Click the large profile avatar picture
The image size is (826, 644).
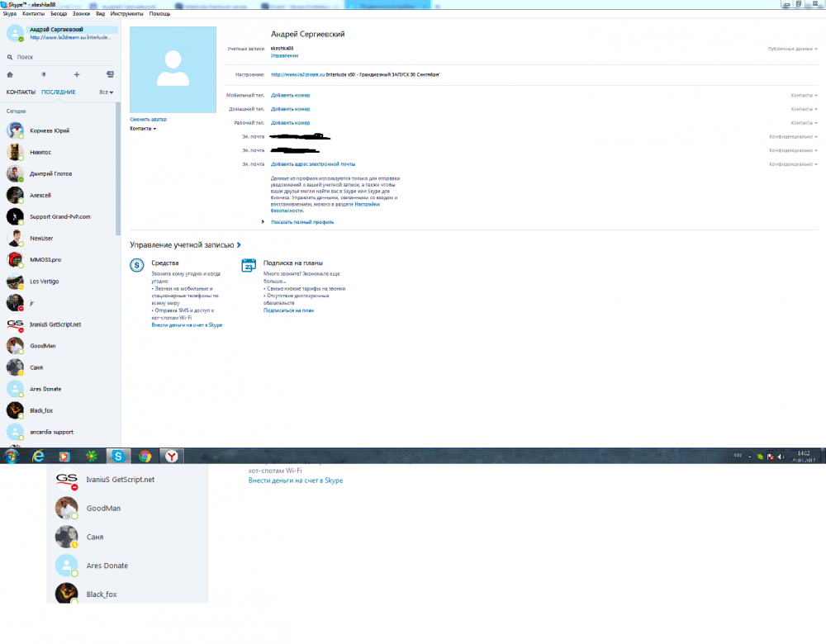(173, 70)
